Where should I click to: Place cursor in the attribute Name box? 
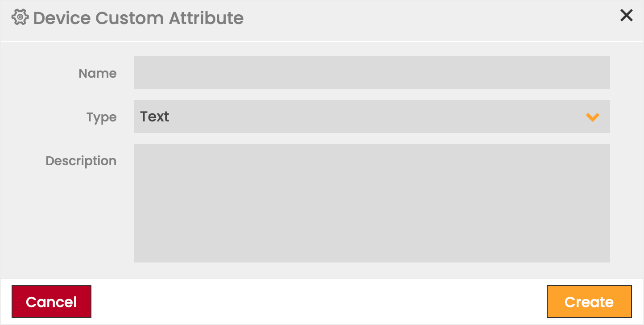(x=372, y=73)
